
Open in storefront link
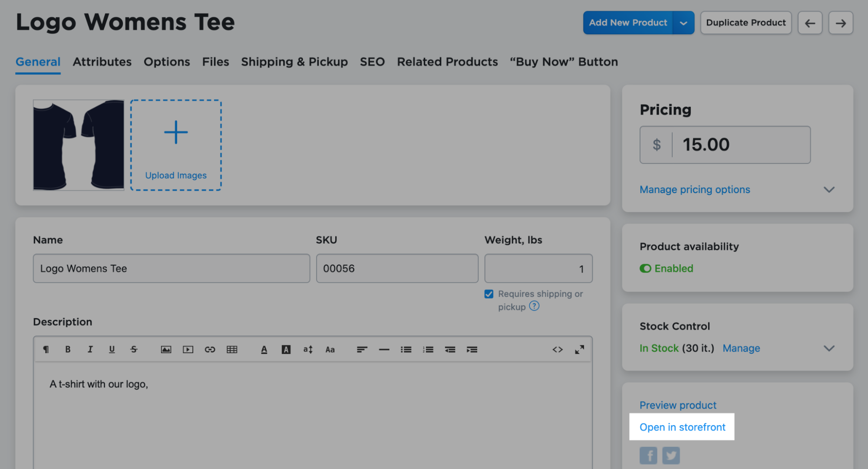point(682,427)
